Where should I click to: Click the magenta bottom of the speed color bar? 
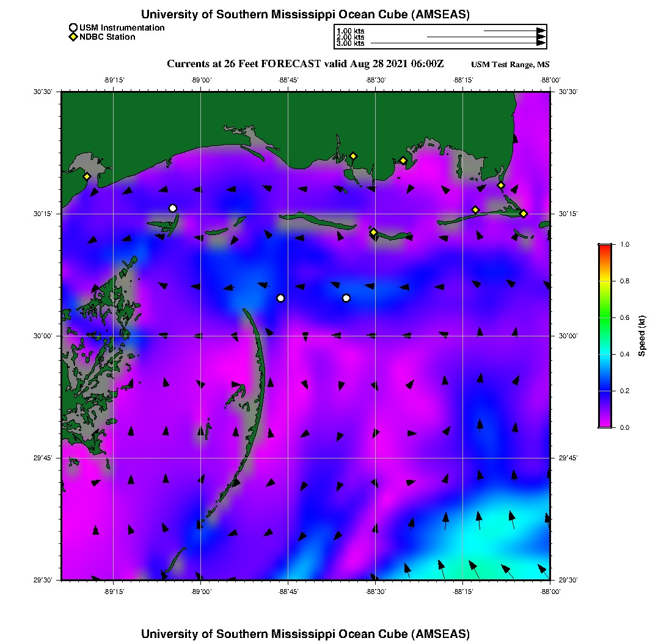[x=605, y=424]
